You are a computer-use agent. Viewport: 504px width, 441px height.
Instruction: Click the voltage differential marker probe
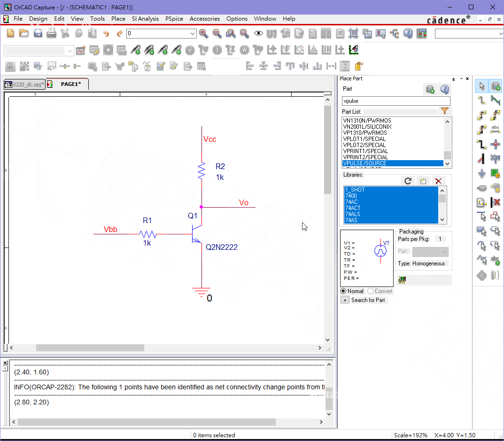[149, 50]
